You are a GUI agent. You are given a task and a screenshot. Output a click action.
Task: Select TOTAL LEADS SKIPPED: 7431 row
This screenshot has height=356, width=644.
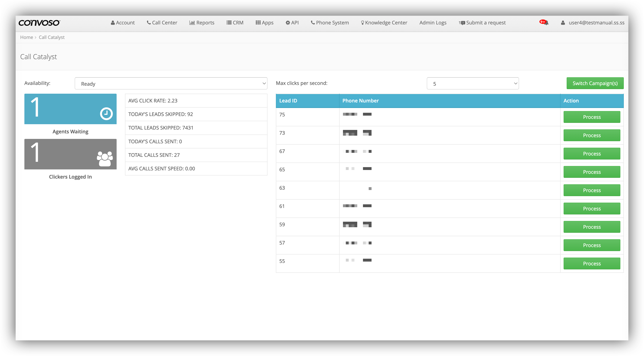point(196,128)
